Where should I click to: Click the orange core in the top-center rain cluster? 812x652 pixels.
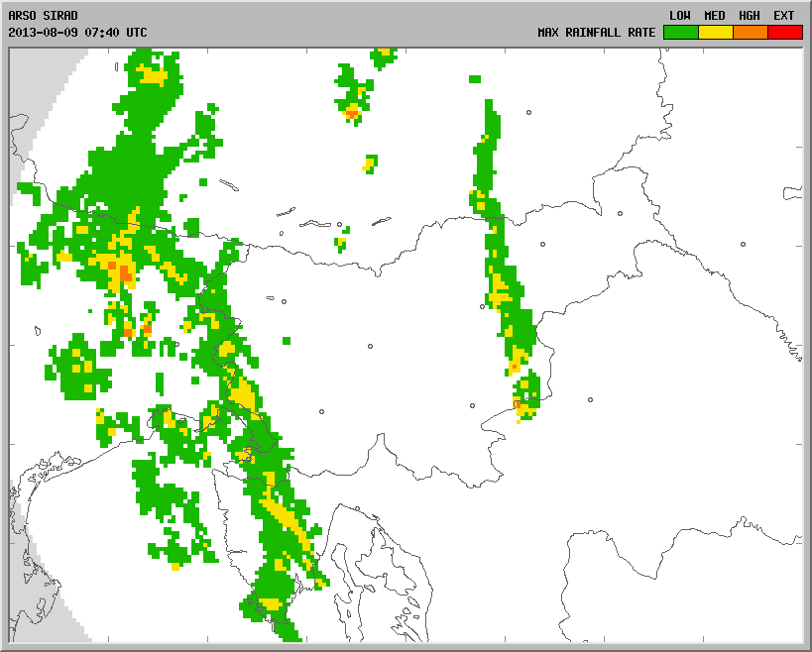click(x=352, y=112)
